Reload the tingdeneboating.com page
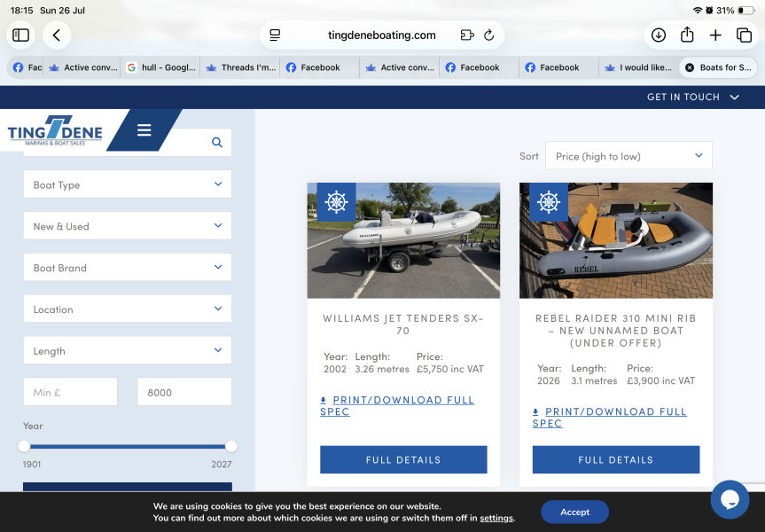The height and width of the screenshot is (532, 765). 488,35
